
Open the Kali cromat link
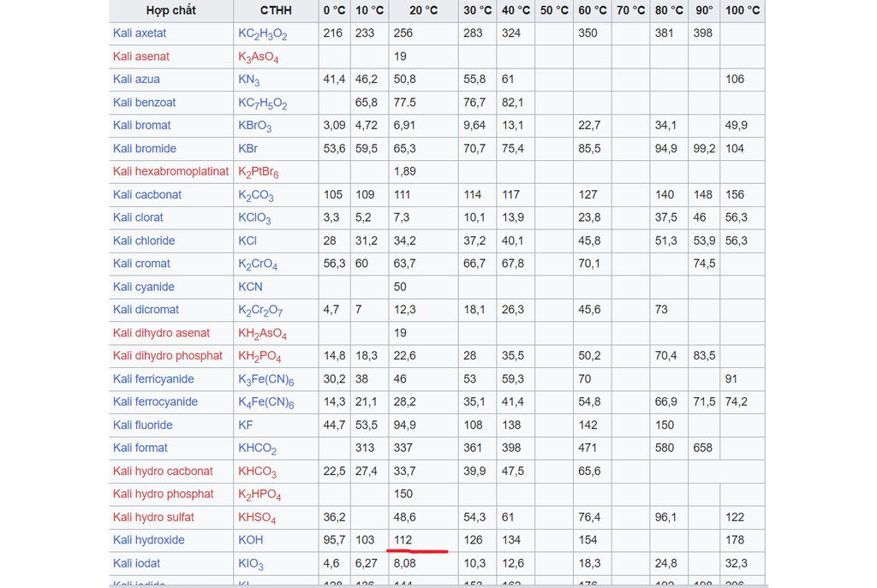pyautogui.click(x=141, y=264)
